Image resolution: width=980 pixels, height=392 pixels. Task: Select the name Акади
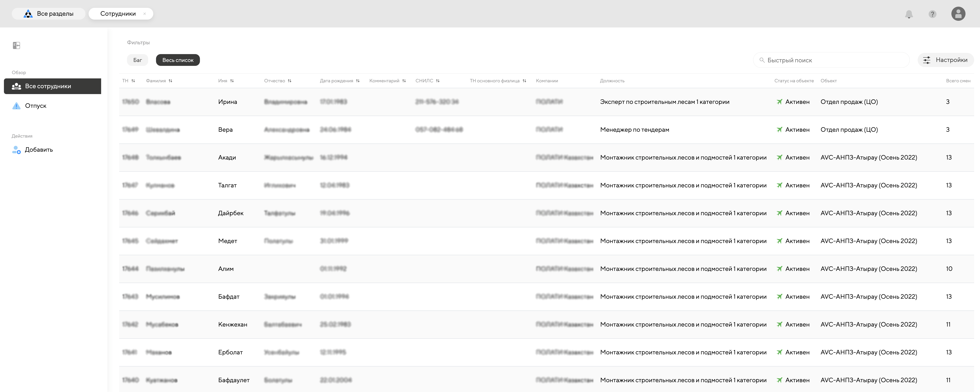(227, 157)
